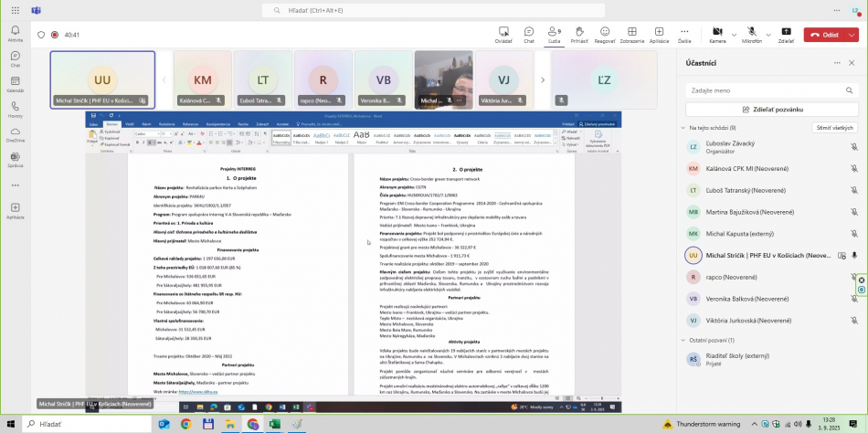Open the Reagovať reactions menu

(x=605, y=34)
